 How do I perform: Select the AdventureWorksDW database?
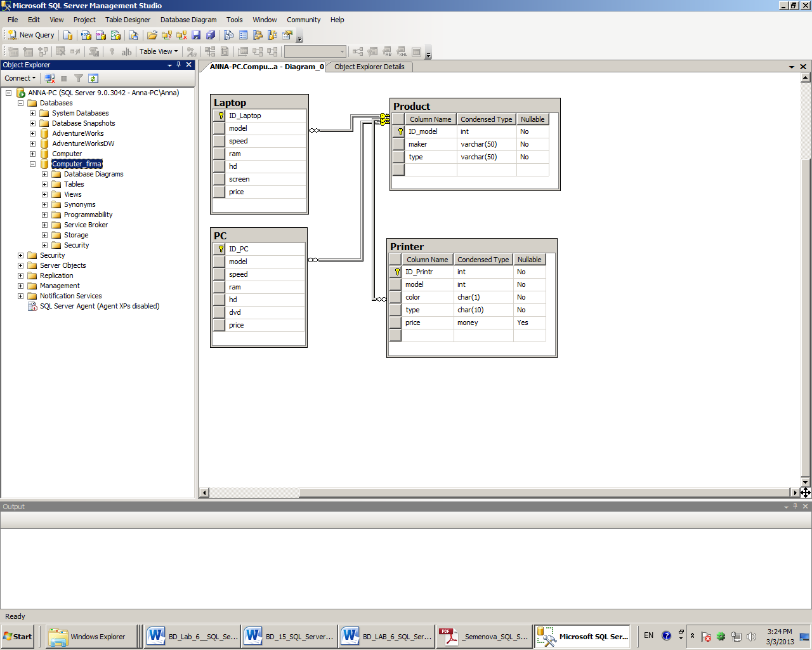tap(83, 143)
